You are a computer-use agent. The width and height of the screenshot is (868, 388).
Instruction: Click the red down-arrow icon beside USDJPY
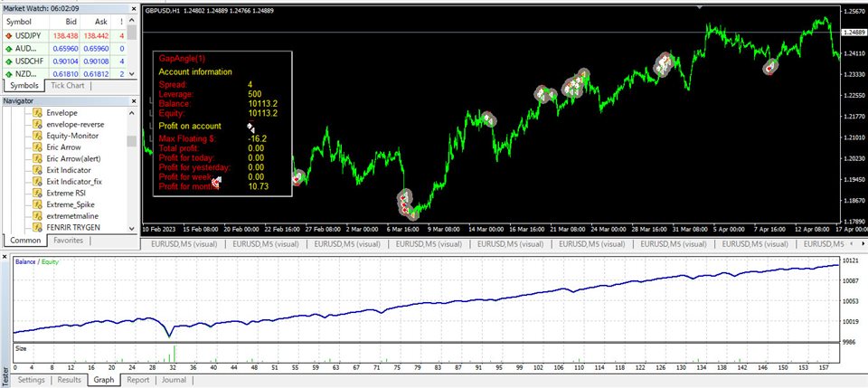tap(8, 35)
